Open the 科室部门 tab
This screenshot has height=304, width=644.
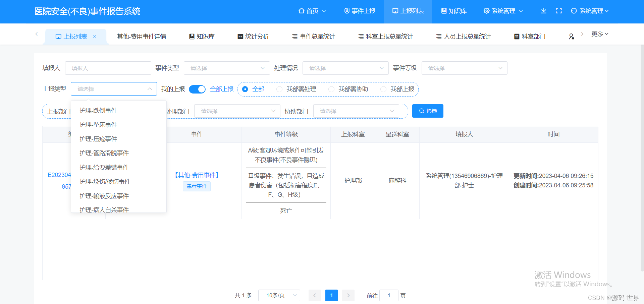530,37
